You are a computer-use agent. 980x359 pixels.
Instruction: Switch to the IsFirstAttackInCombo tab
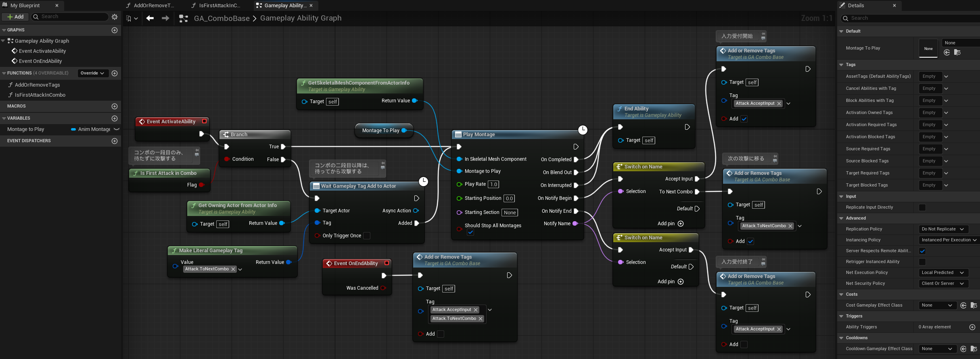pos(216,6)
